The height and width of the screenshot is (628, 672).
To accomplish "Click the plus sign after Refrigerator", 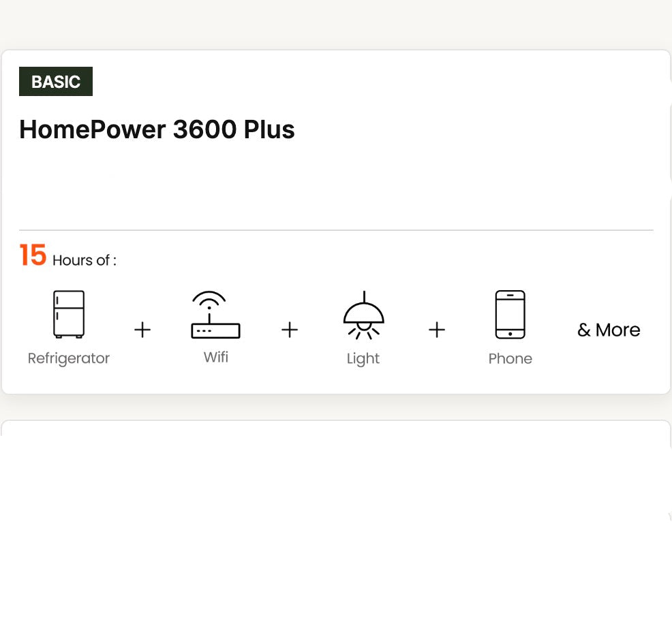I will coord(142,330).
